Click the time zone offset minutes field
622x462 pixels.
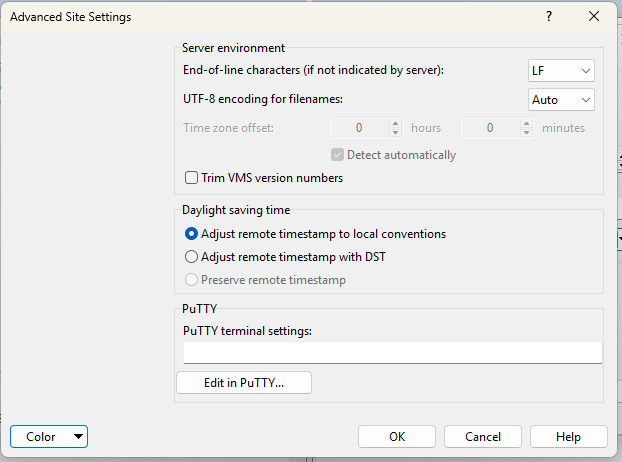click(x=489, y=128)
